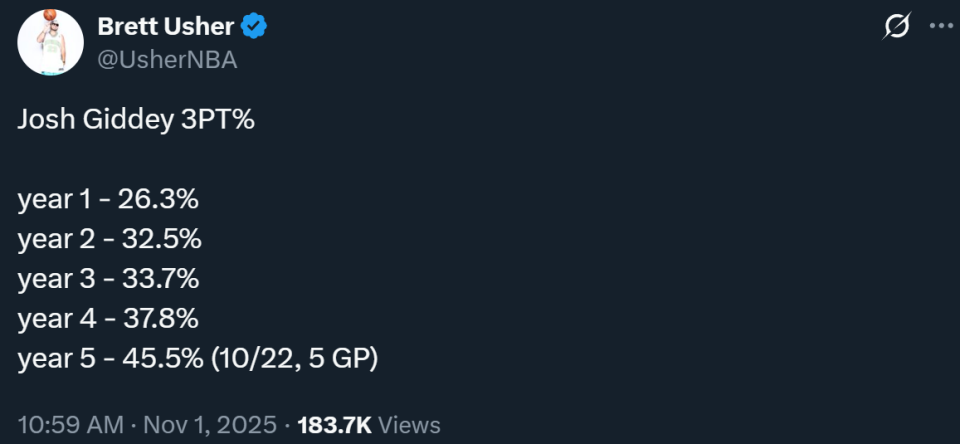Viewport: 960px width, 444px height.
Task: Open the three-dot More options menu
Action: coord(941,27)
